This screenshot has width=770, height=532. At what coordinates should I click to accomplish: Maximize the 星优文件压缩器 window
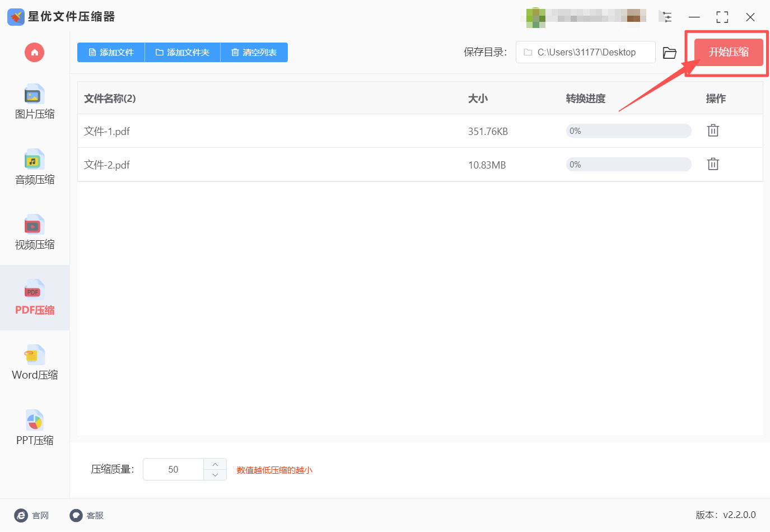(x=722, y=17)
